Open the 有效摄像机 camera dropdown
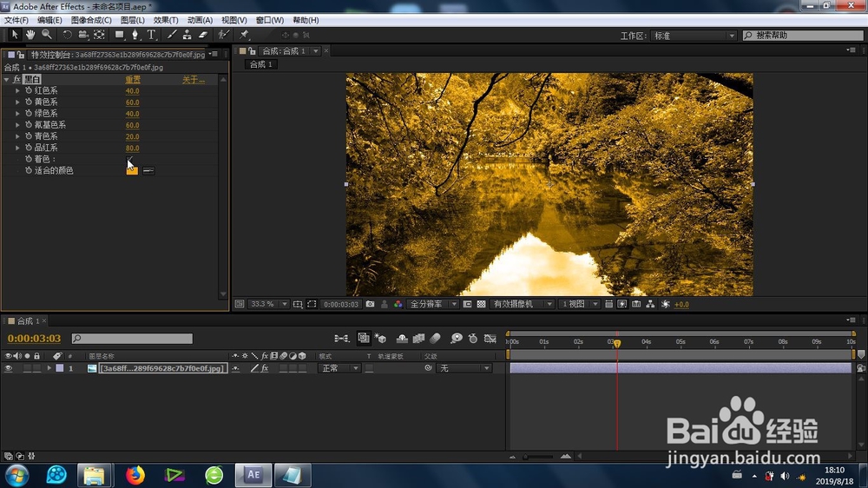 (522, 304)
